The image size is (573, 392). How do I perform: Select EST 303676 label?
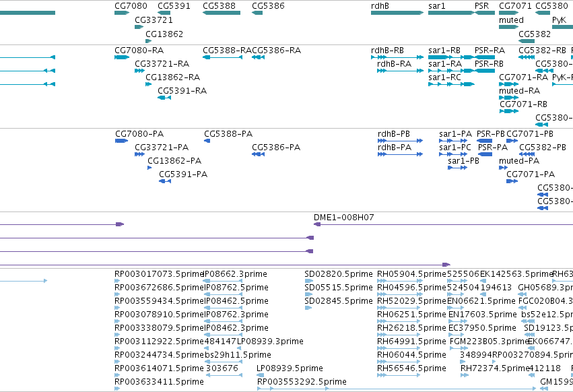point(222,368)
